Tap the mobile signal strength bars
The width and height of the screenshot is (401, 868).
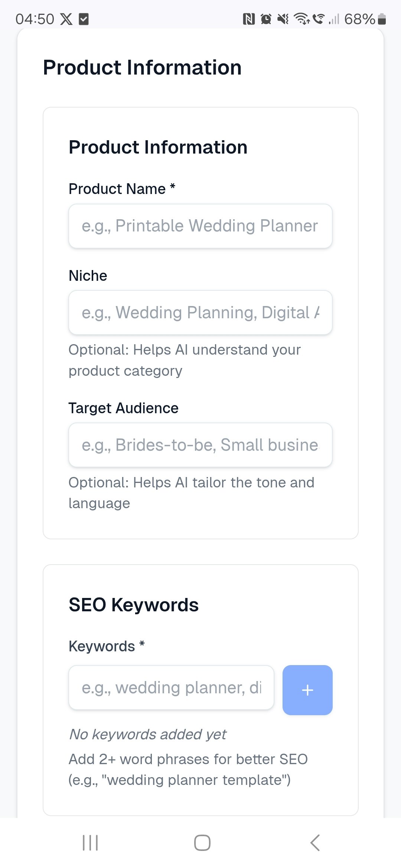point(334,19)
